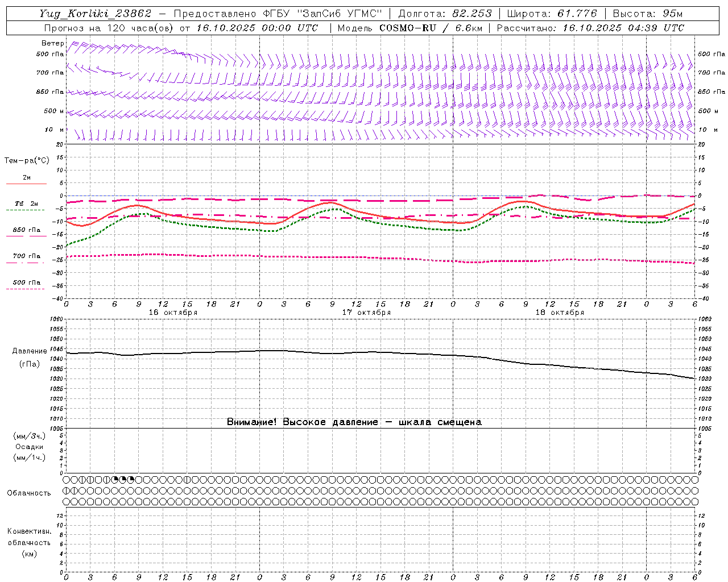Click the Ветер wind panel label
The image size is (728, 582).
52,43
